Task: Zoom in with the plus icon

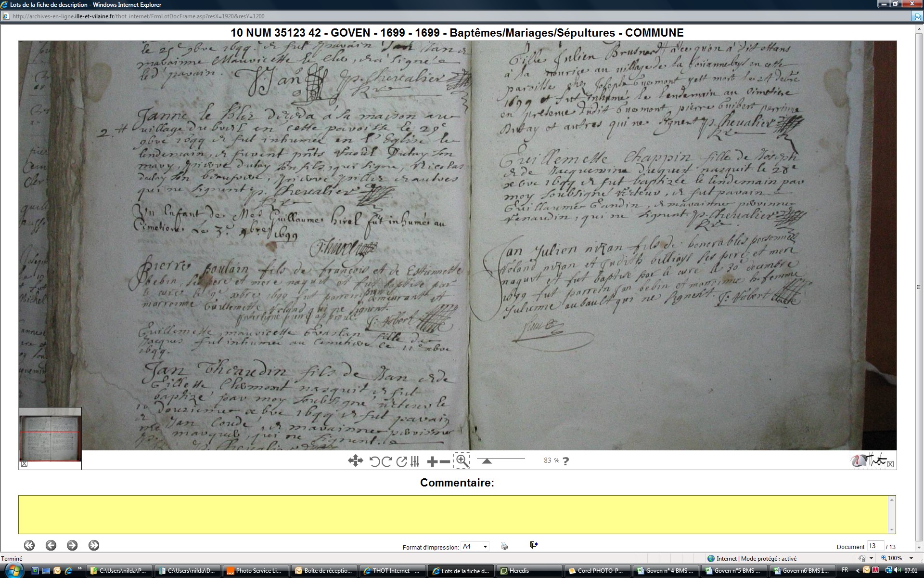Action: 432,461
